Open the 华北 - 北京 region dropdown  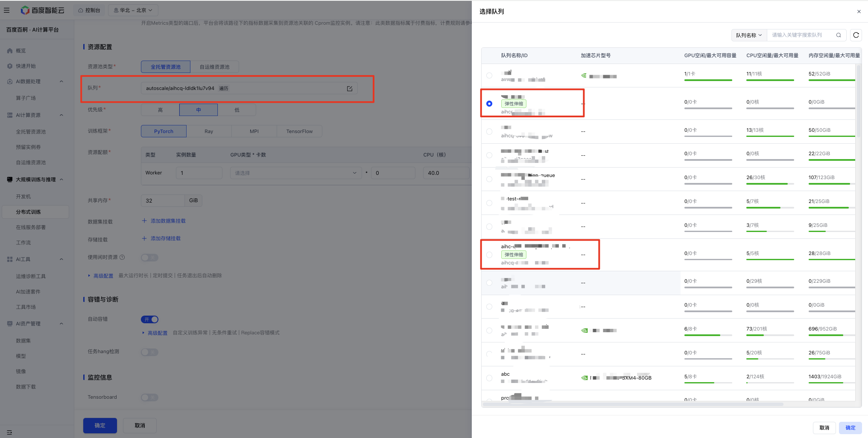pos(133,10)
